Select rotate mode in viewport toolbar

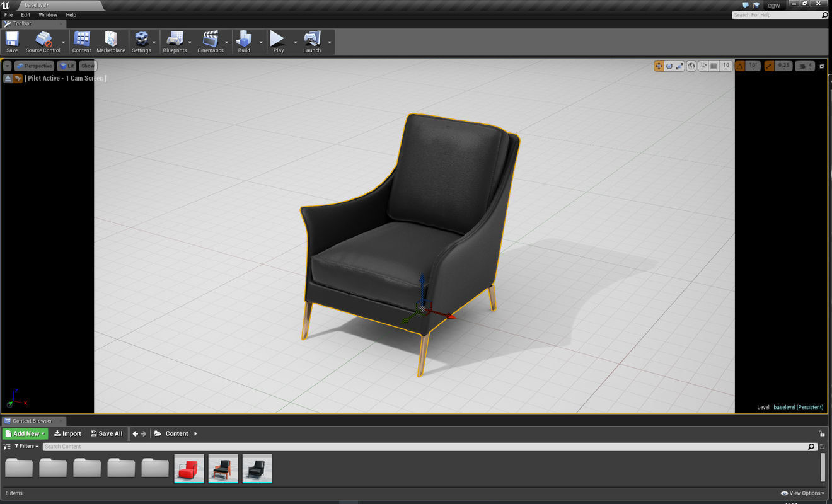[669, 66]
